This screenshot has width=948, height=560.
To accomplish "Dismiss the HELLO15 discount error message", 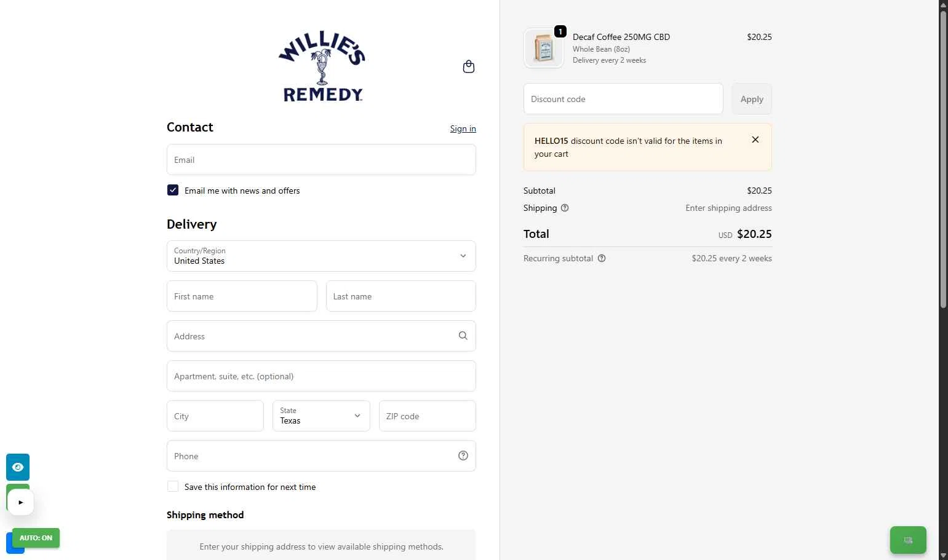I will (755, 140).
